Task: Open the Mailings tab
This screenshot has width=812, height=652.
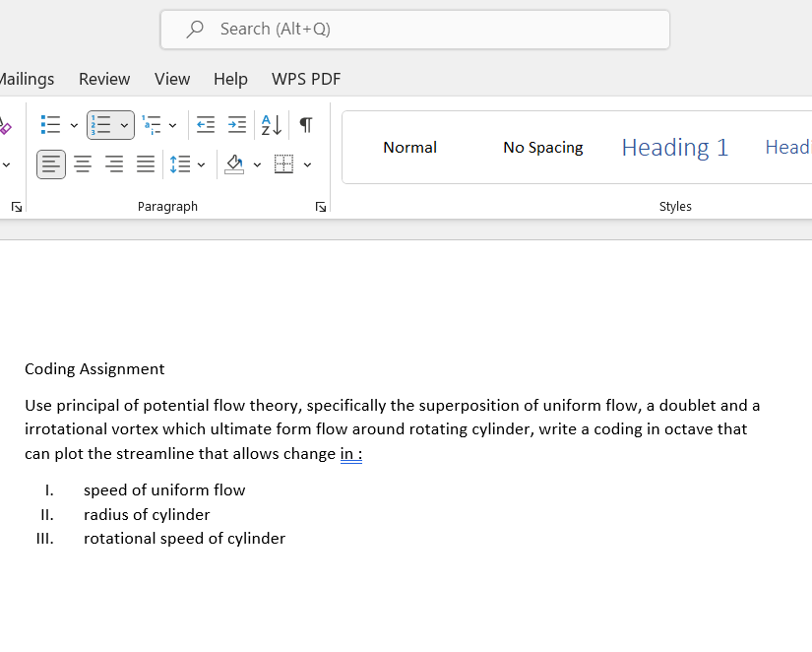Action: pos(27,79)
